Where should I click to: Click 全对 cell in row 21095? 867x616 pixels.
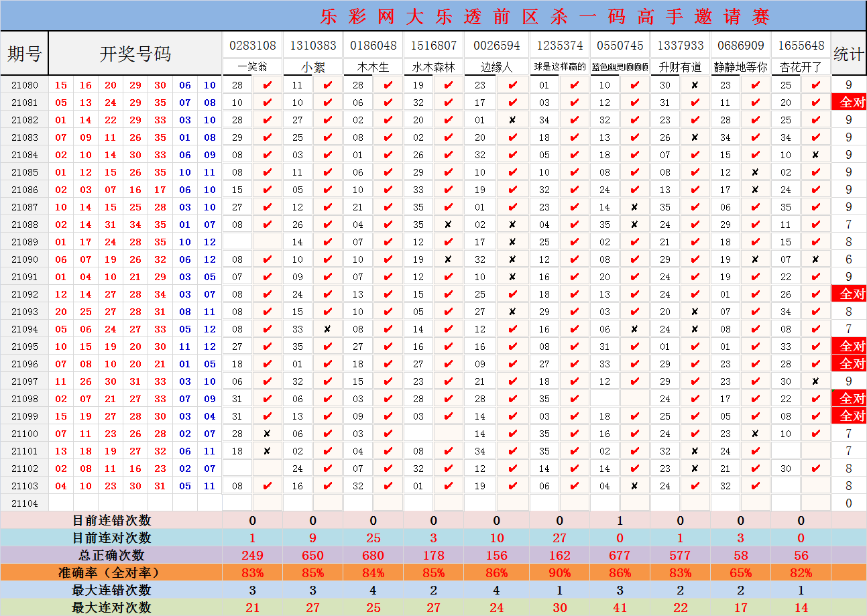pos(849,347)
